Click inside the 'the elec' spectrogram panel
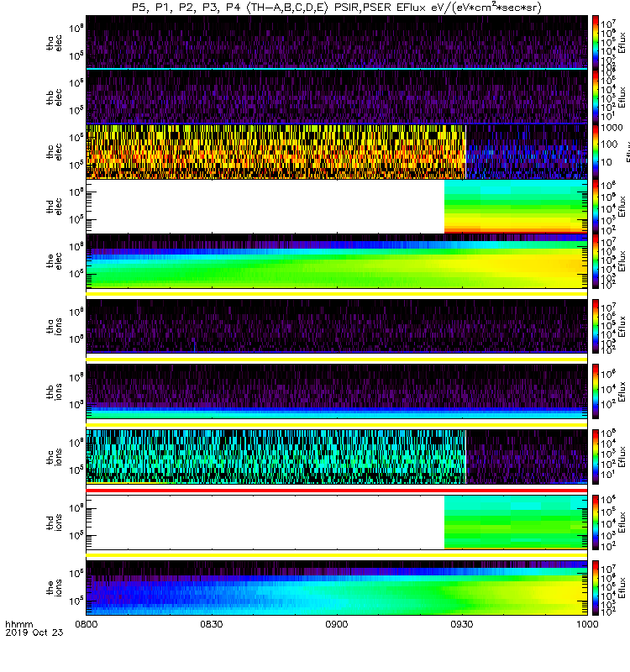 [337, 261]
